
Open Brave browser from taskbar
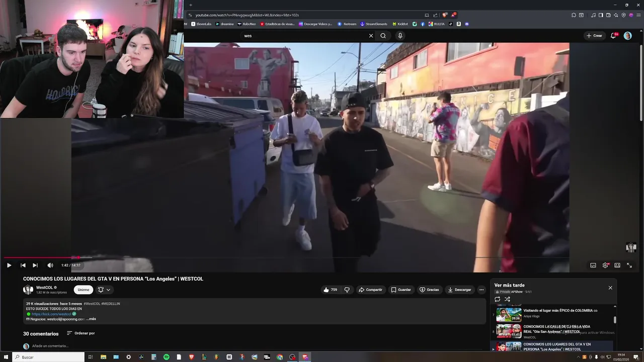[x=191, y=357]
